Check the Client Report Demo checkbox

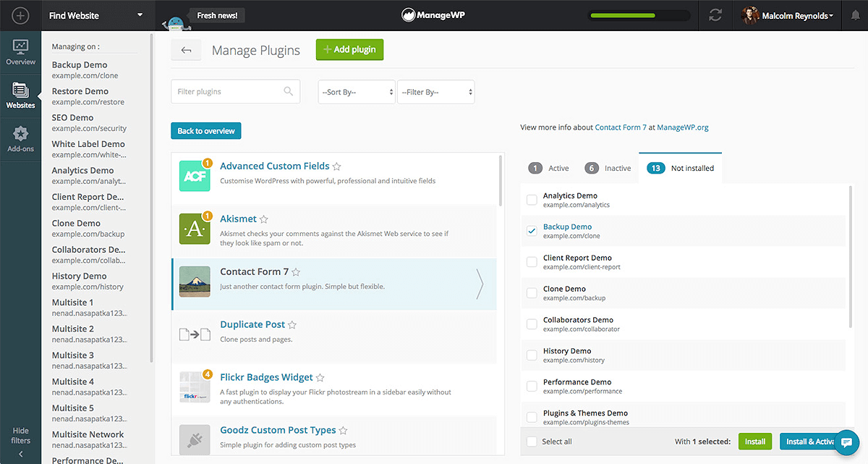pyautogui.click(x=532, y=262)
